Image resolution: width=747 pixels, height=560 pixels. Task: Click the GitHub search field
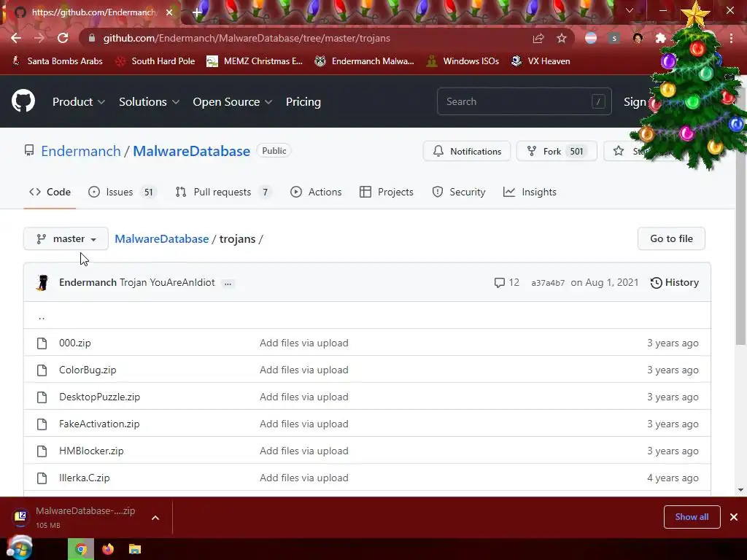[524, 101]
